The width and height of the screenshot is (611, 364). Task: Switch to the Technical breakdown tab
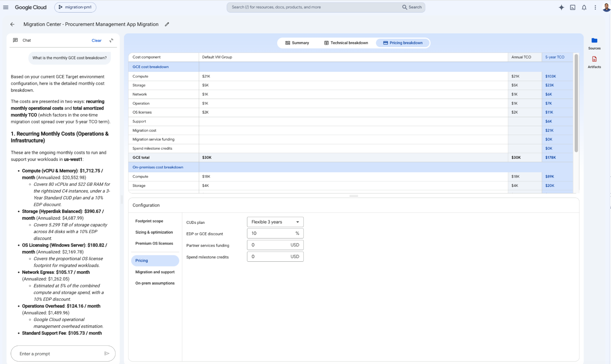point(346,43)
